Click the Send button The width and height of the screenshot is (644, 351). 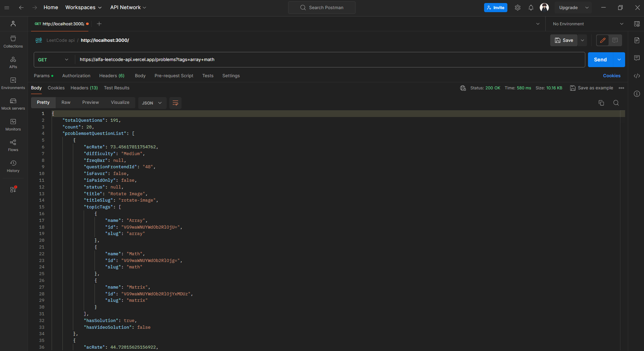(x=600, y=60)
